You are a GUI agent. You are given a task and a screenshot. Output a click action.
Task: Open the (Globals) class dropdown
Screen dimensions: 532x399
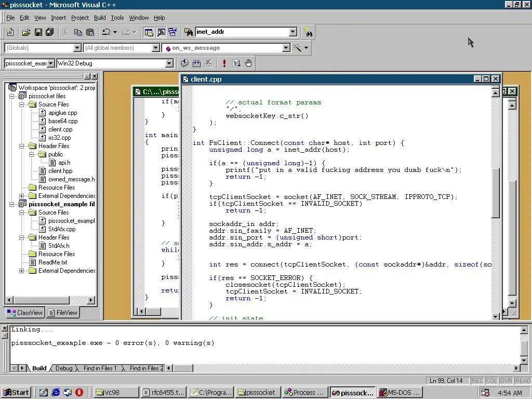coord(77,48)
